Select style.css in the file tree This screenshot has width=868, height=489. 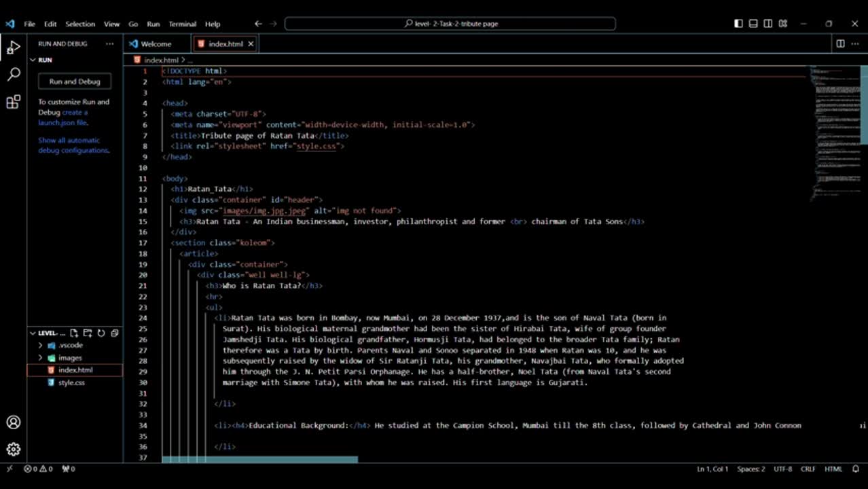pyautogui.click(x=75, y=383)
